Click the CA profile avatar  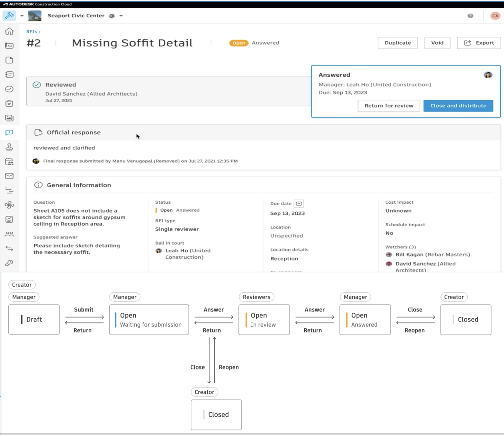point(495,16)
